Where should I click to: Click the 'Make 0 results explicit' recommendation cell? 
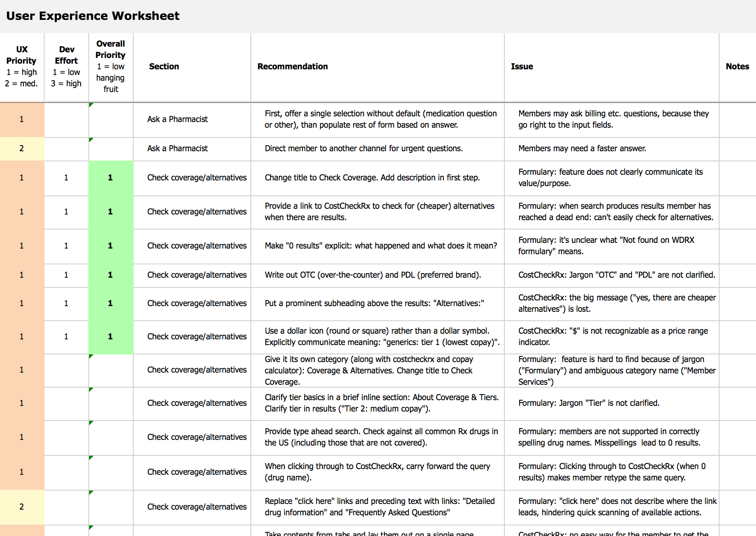(x=380, y=246)
